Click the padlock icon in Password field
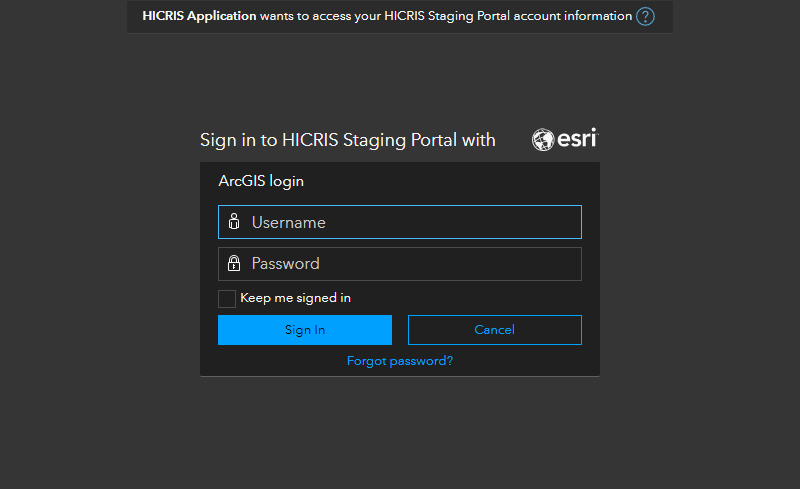The width and height of the screenshot is (800, 489). (234, 263)
